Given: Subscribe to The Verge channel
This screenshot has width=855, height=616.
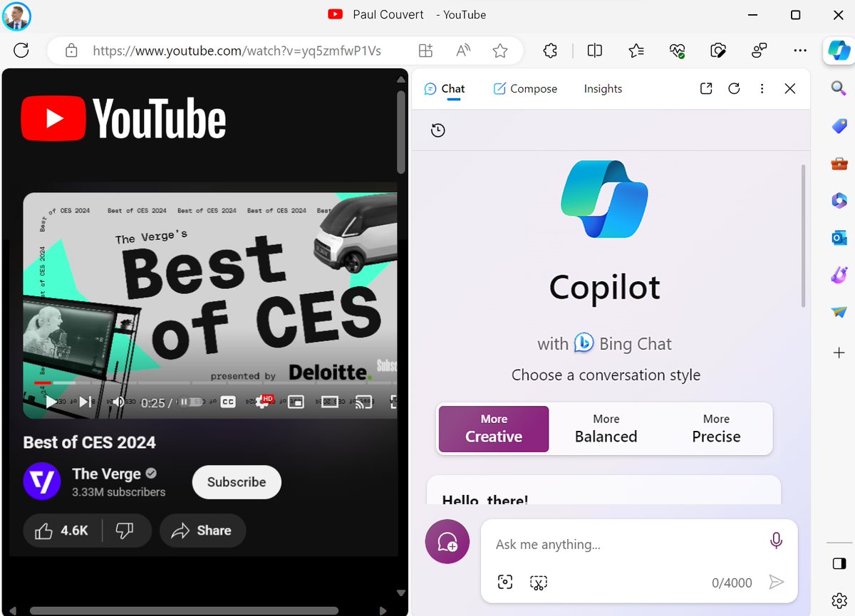Looking at the screenshot, I should tap(237, 482).
